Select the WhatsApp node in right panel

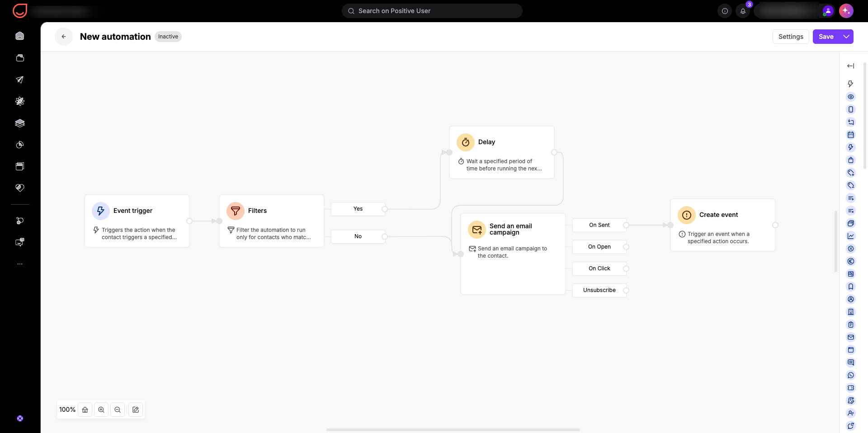tap(851, 375)
